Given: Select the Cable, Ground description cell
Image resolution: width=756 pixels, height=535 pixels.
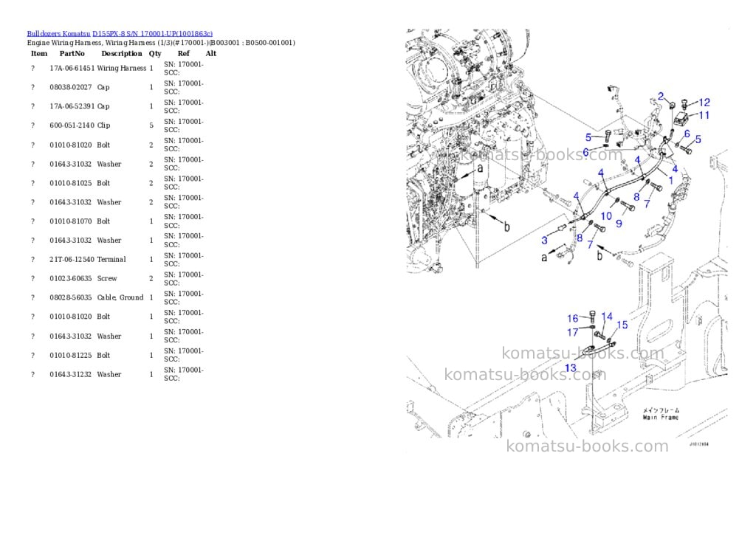Looking at the screenshot, I should pyautogui.click(x=120, y=297).
